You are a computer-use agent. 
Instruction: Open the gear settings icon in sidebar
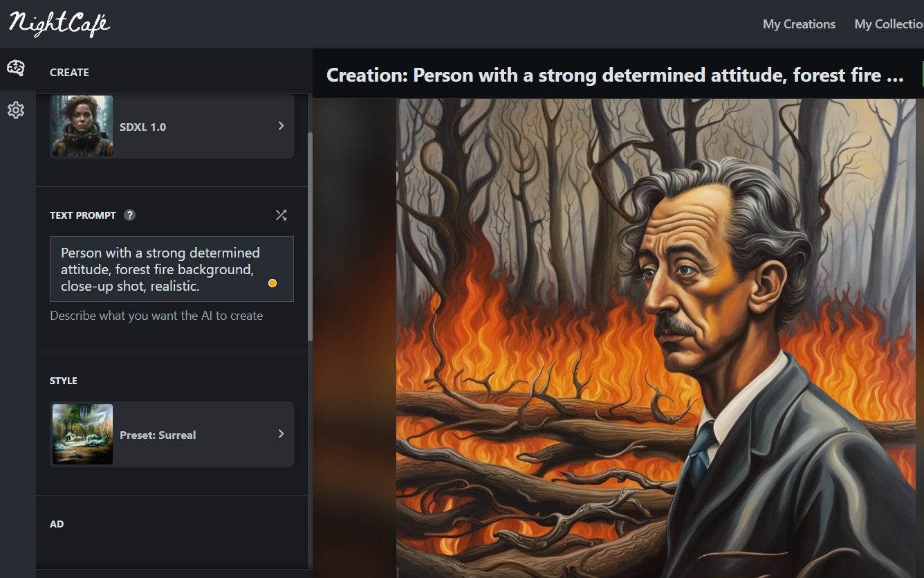[x=16, y=110]
